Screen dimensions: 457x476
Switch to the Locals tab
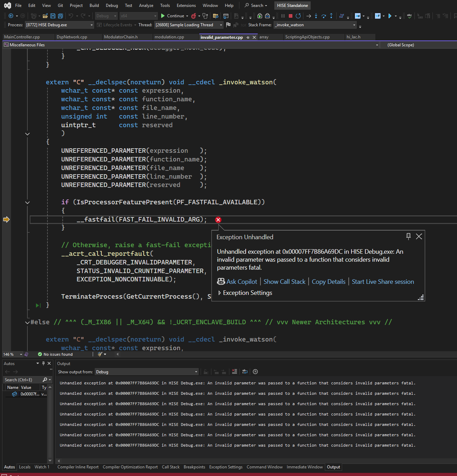[25, 467]
